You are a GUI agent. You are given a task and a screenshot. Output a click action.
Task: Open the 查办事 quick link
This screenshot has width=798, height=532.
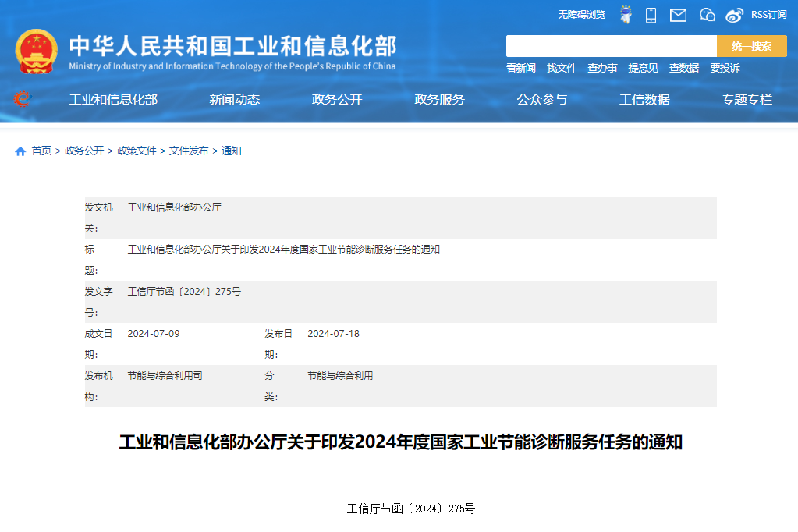coord(602,68)
